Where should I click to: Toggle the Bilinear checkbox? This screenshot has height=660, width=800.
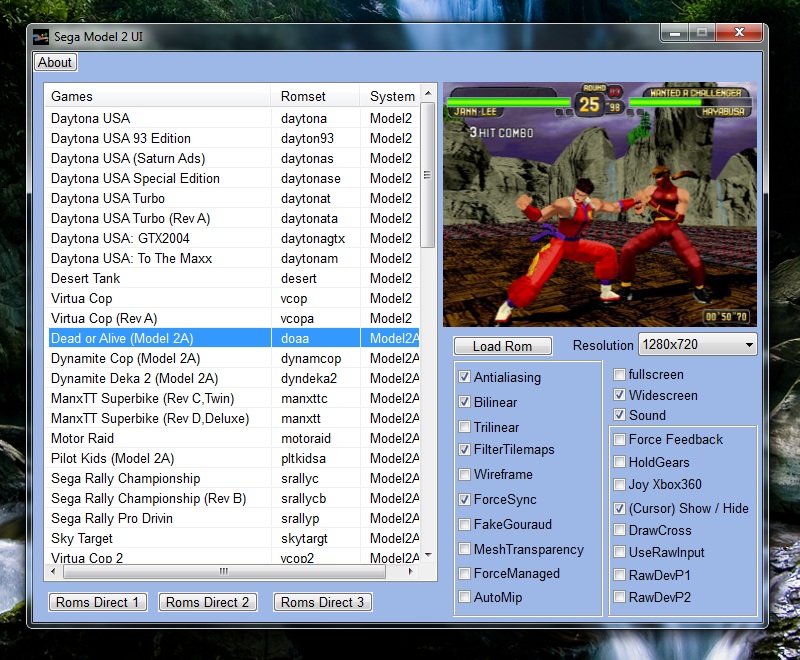tap(464, 402)
